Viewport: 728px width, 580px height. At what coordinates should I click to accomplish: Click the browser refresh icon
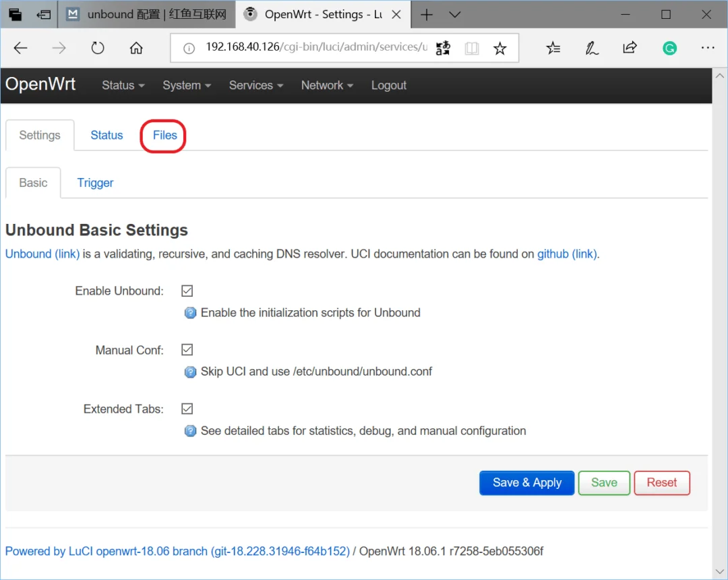pyautogui.click(x=98, y=48)
